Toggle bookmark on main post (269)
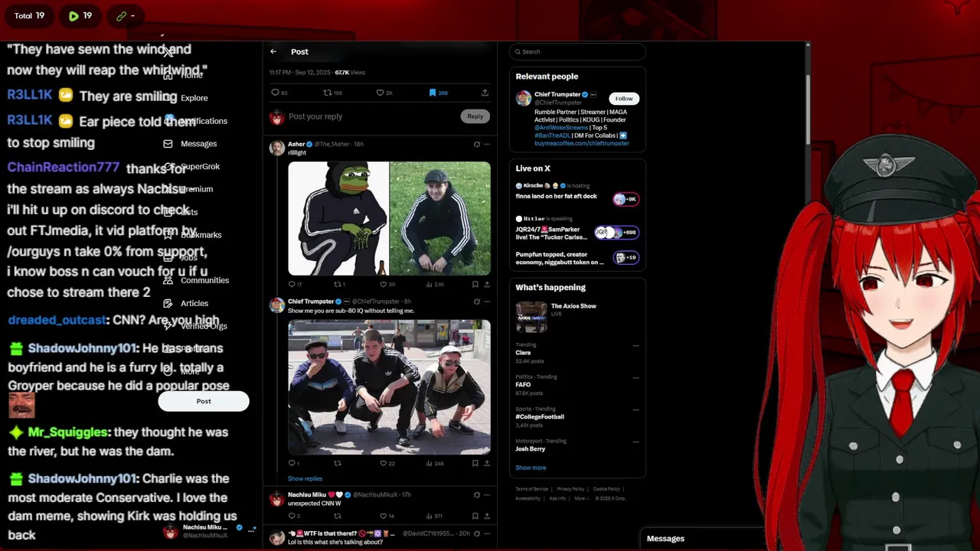The image size is (980, 551). [438, 93]
